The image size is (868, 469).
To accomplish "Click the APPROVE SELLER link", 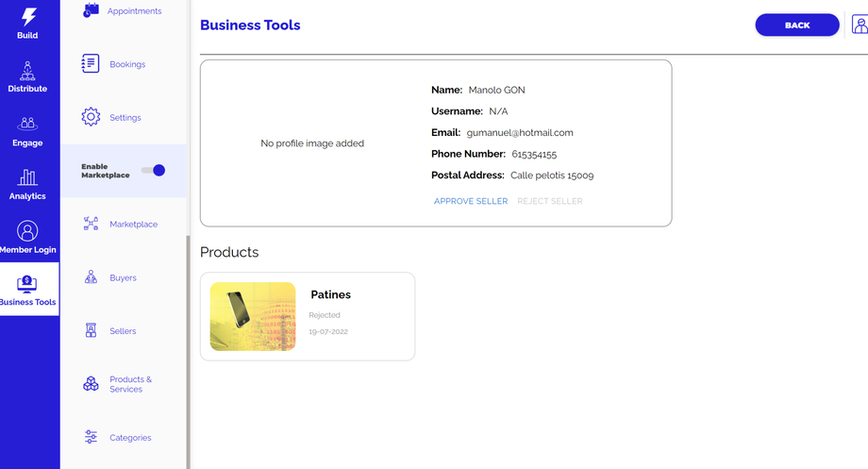I will pyautogui.click(x=471, y=201).
